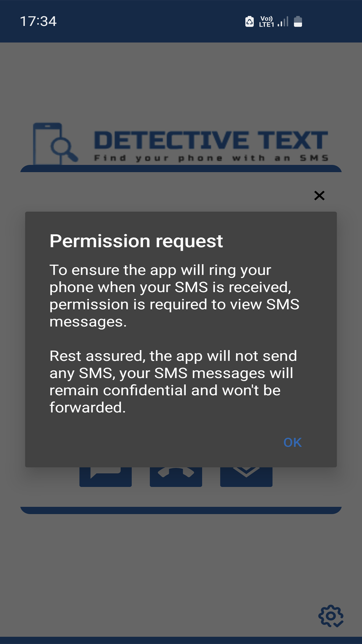Close the panel with the X icon

[319, 196]
